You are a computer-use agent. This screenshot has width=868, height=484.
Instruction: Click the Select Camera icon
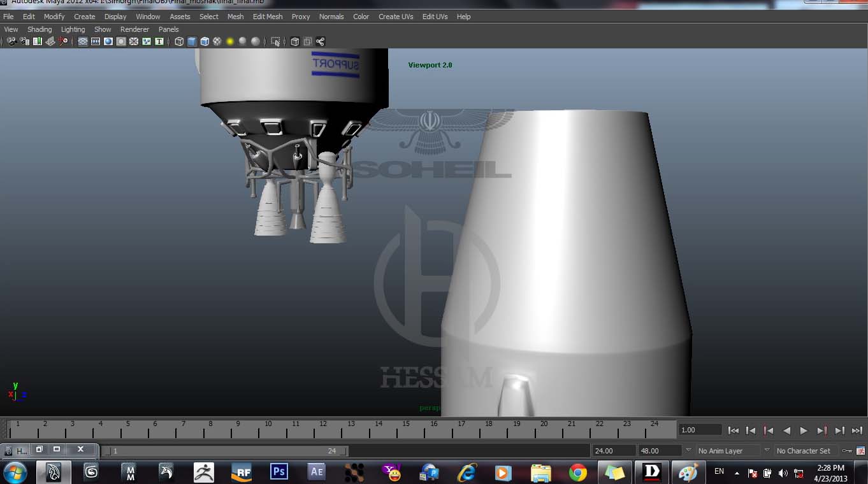pyautogui.click(x=11, y=41)
